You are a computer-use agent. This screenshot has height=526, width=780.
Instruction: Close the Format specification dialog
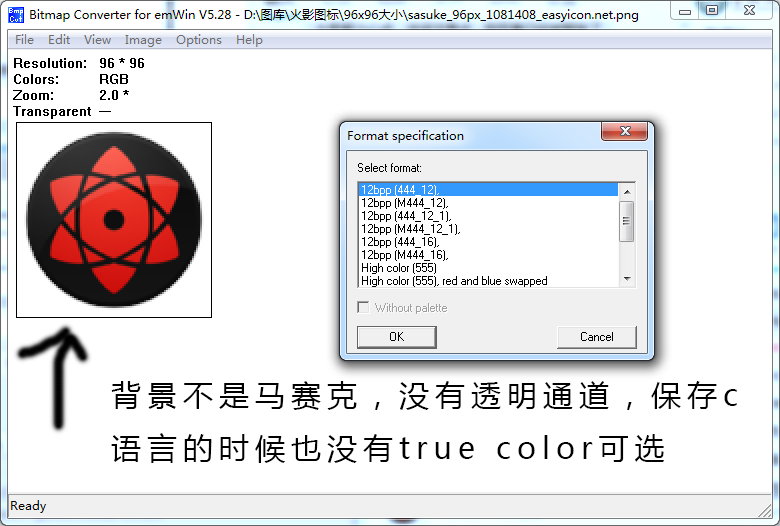tap(625, 131)
